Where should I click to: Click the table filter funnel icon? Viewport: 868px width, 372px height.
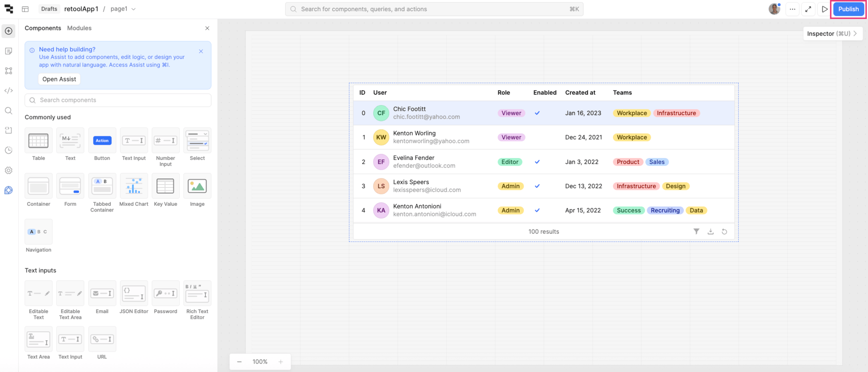tap(696, 231)
